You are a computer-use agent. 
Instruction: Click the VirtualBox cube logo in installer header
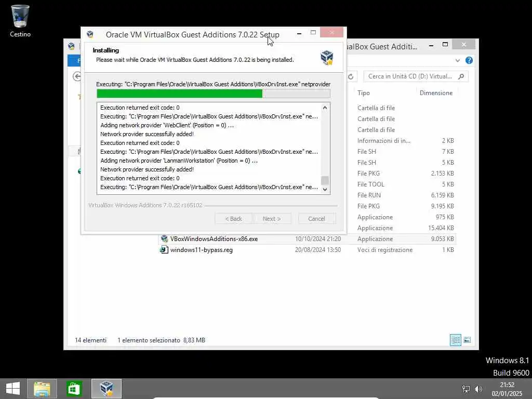click(x=327, y=57)
